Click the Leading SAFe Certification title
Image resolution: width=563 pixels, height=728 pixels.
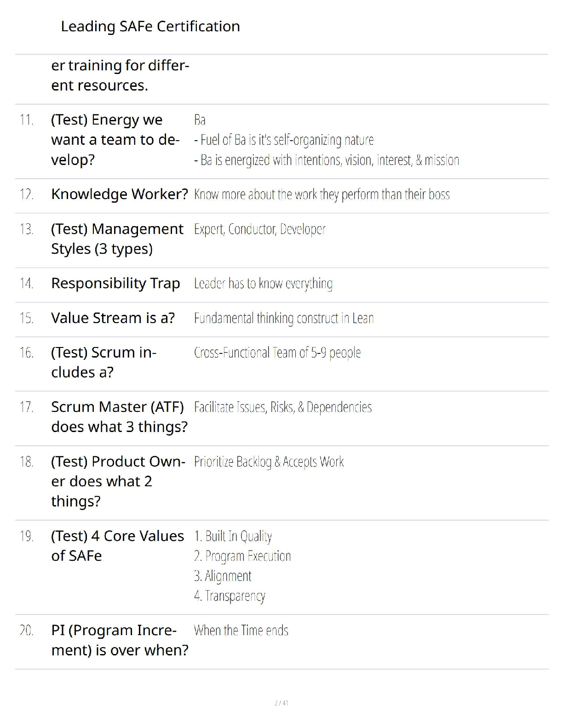150,27
